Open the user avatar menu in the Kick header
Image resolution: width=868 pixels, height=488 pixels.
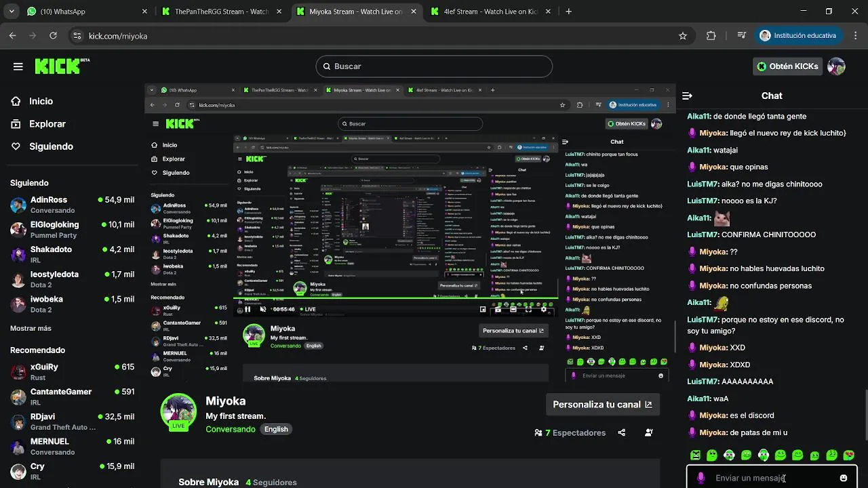(836, 66)
